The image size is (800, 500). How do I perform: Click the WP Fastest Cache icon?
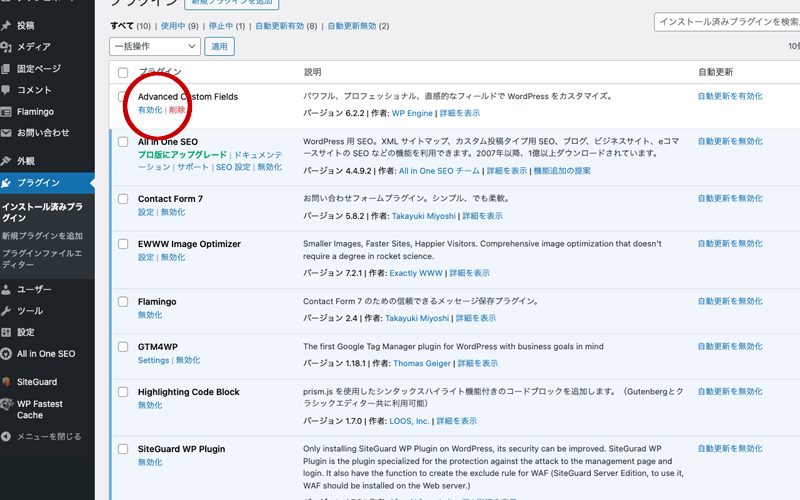tap(6, 404)
